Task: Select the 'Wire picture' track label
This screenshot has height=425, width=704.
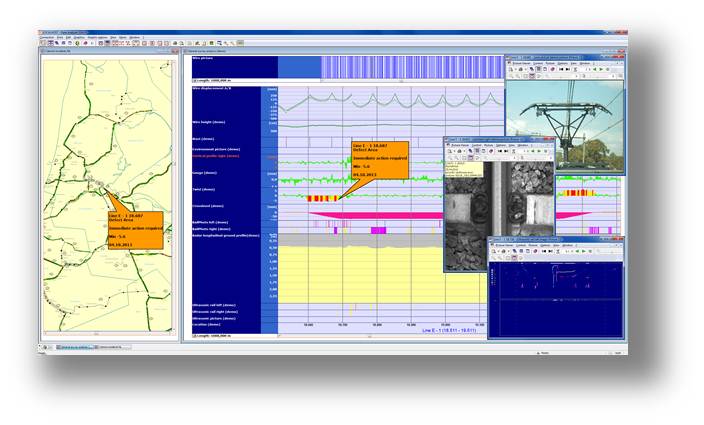Action: (x=202, y=58)
